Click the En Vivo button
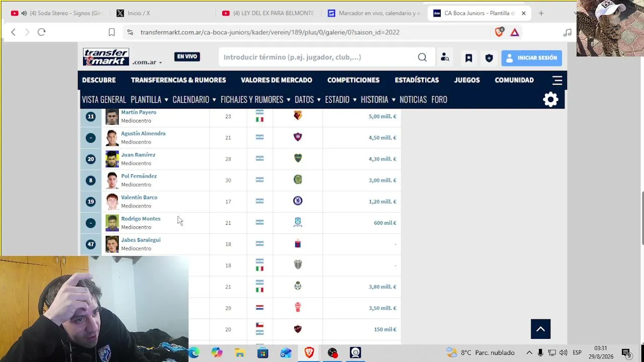The width and height of the screenshot is (644, 362). 187,57
